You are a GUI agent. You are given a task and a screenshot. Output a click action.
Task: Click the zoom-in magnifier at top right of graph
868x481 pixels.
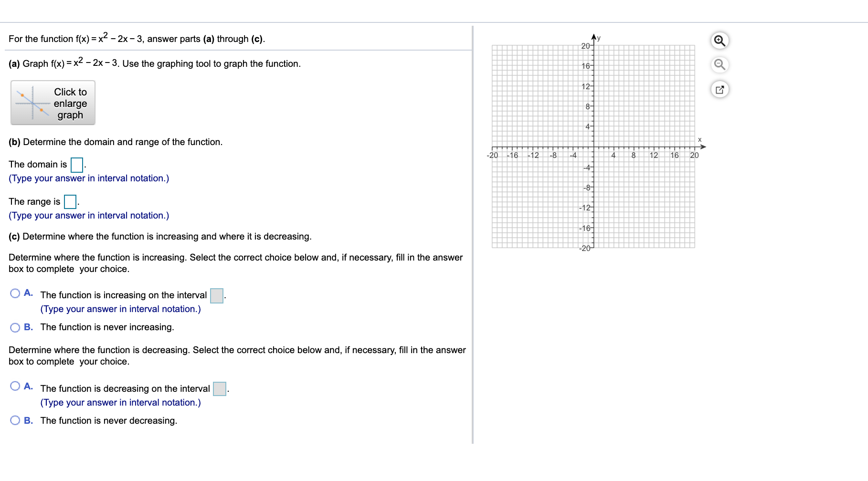click(x=720, y=41)
